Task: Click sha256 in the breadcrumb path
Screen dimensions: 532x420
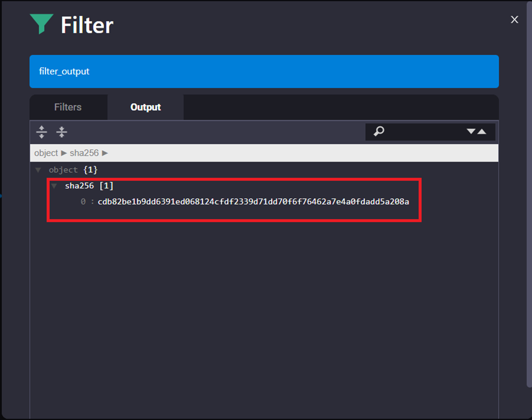Action: click(x=84, y=153)
